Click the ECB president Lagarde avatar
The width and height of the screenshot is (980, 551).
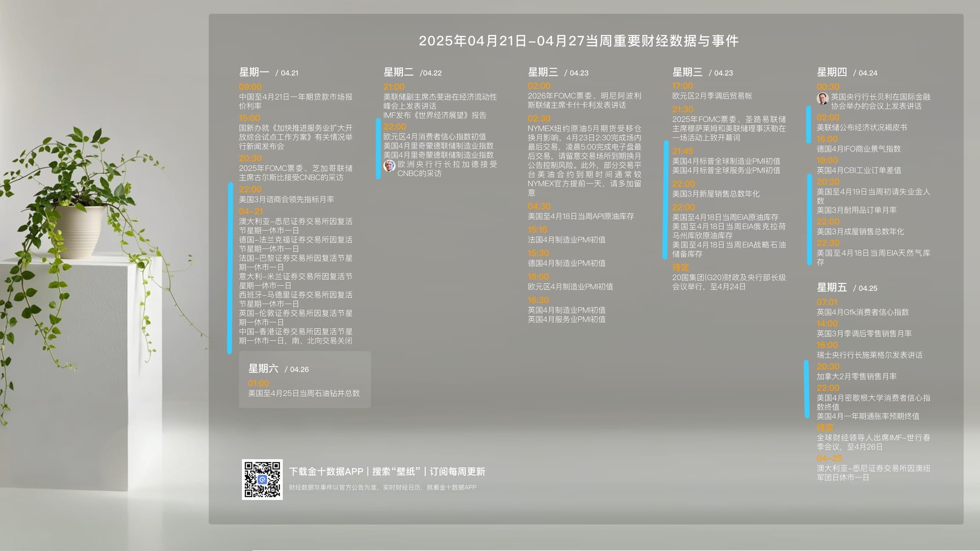coord(389,166)
